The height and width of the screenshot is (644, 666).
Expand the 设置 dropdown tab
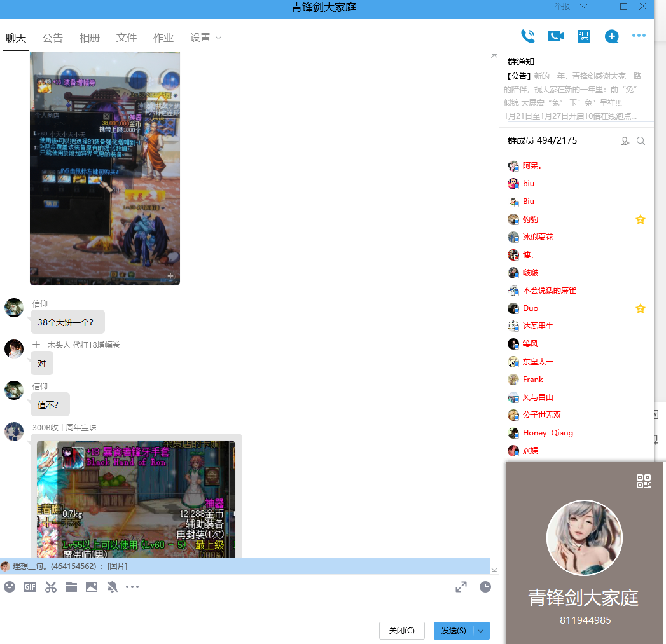pos(205,38)
